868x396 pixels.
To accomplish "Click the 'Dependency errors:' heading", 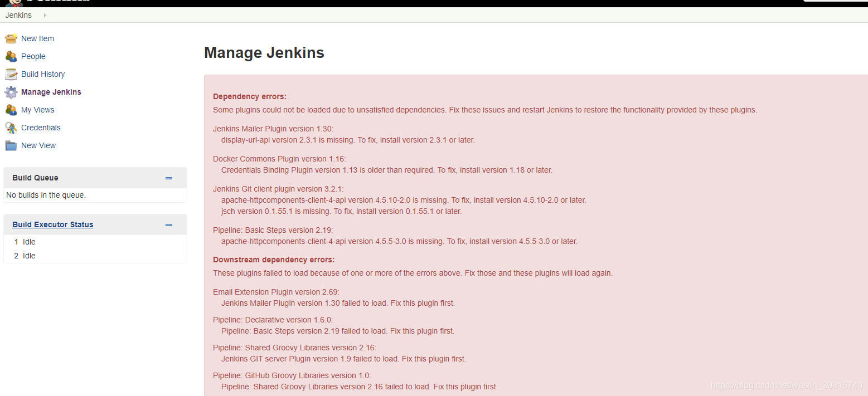I will [250, 96].
